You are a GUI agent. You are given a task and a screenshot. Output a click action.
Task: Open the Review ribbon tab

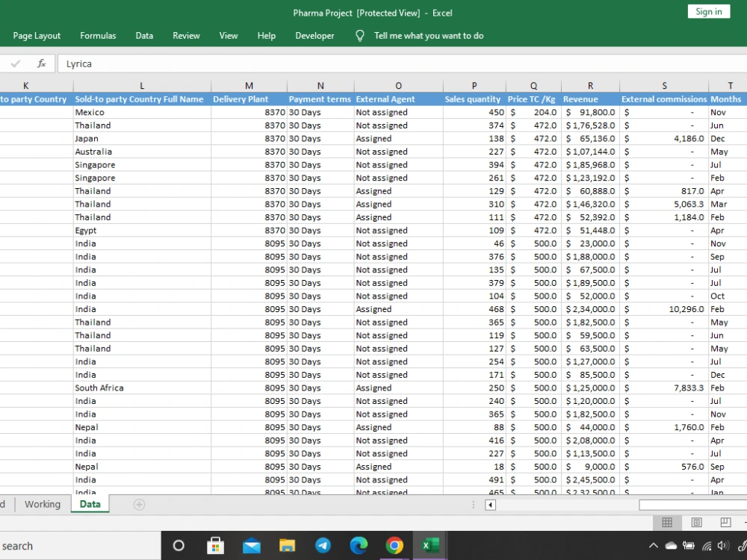click(x=186, y=36)
